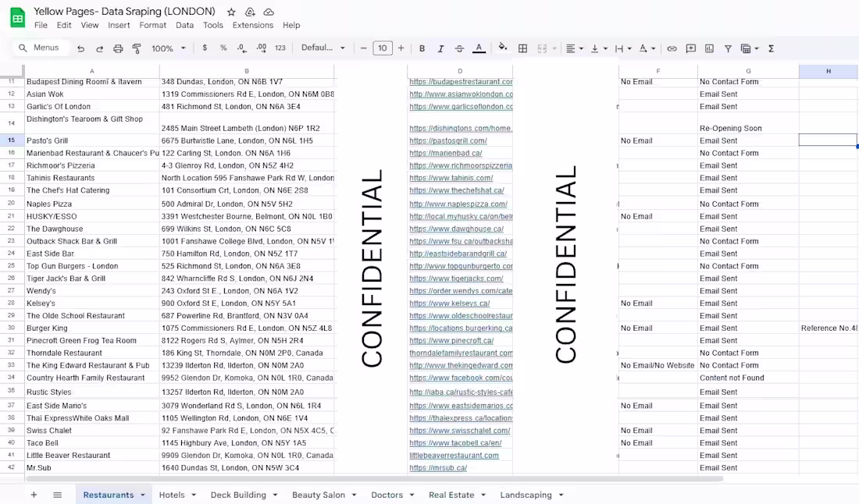Open the Data menu

(x=184, y=25)
